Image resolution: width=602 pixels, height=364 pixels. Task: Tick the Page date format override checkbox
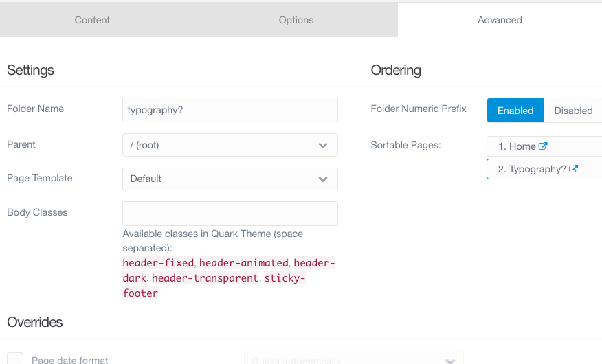[x=15, y=359]
